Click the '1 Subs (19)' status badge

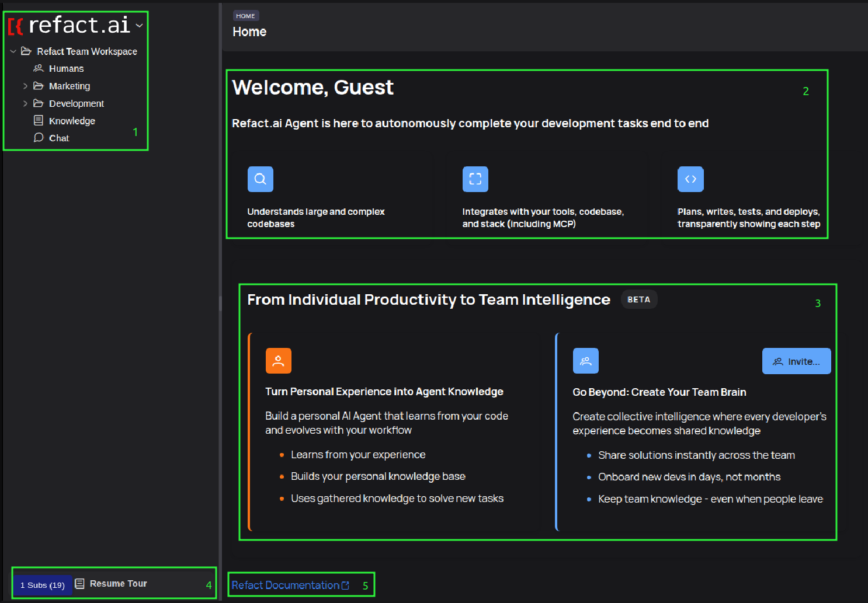point(43,585)
